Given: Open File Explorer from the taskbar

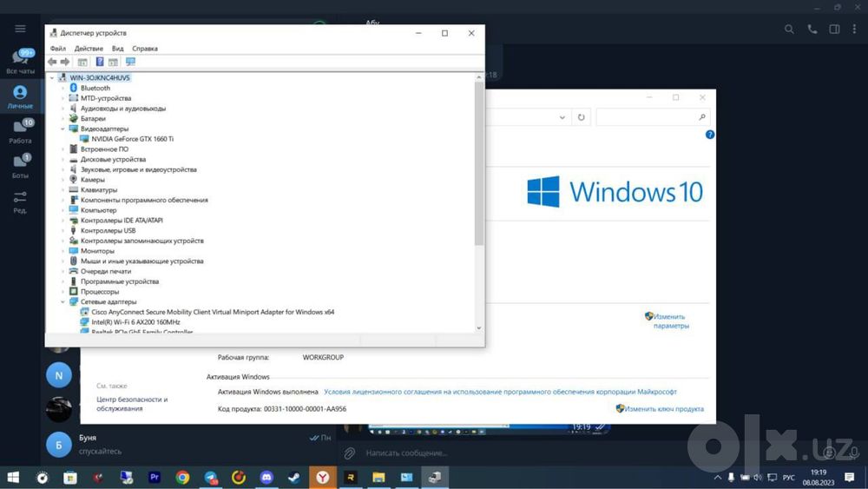Looking at the screenshot, I should tap(378, 478).
